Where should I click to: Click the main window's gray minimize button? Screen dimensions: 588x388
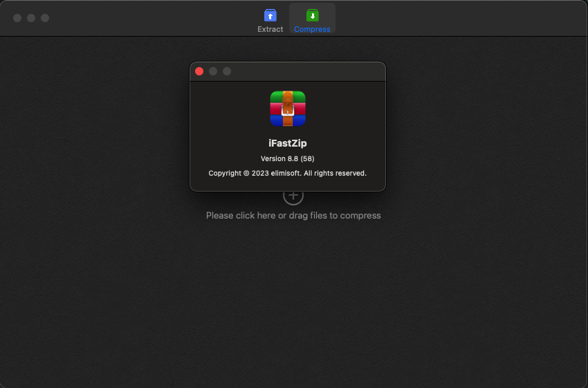click(x=31, y=18)
